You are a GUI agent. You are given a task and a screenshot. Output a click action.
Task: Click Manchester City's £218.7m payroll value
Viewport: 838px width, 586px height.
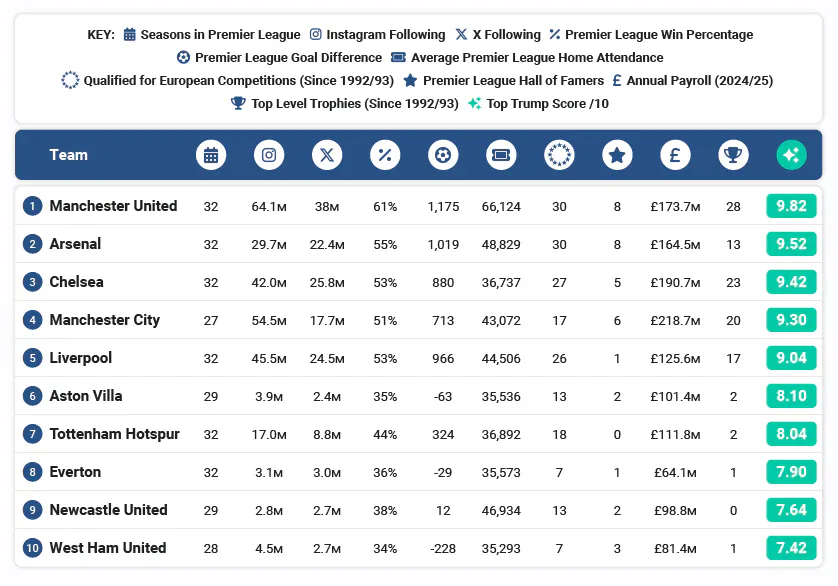(x=675, y=320)
